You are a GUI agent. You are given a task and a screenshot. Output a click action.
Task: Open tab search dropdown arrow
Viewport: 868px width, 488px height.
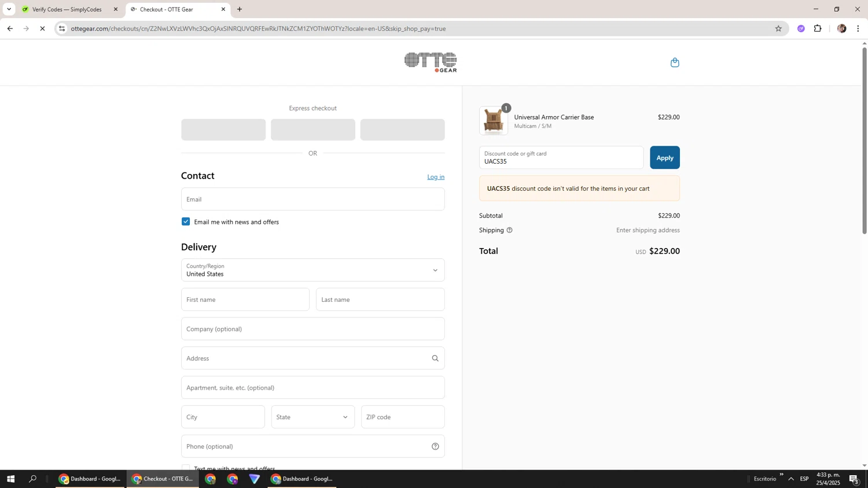coord(9,9)
